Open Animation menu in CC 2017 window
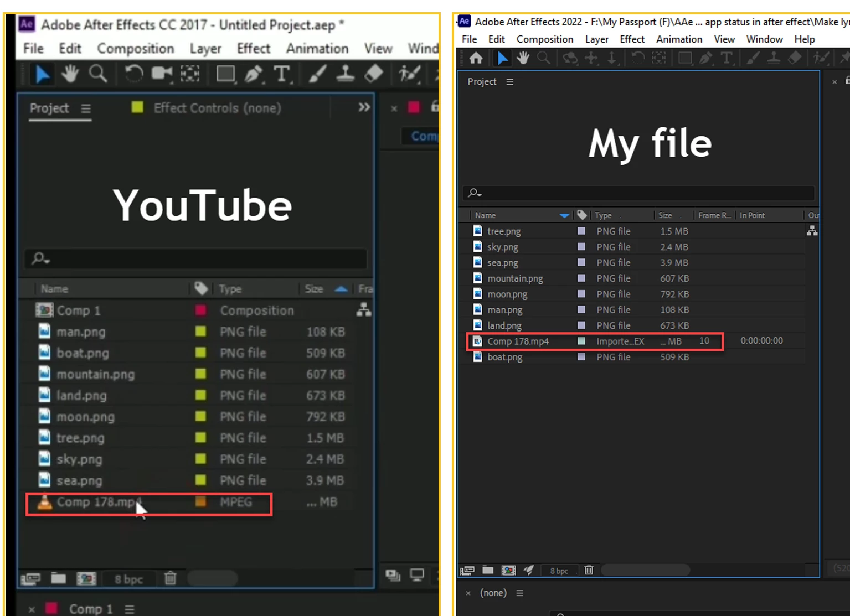 [317, 49]
